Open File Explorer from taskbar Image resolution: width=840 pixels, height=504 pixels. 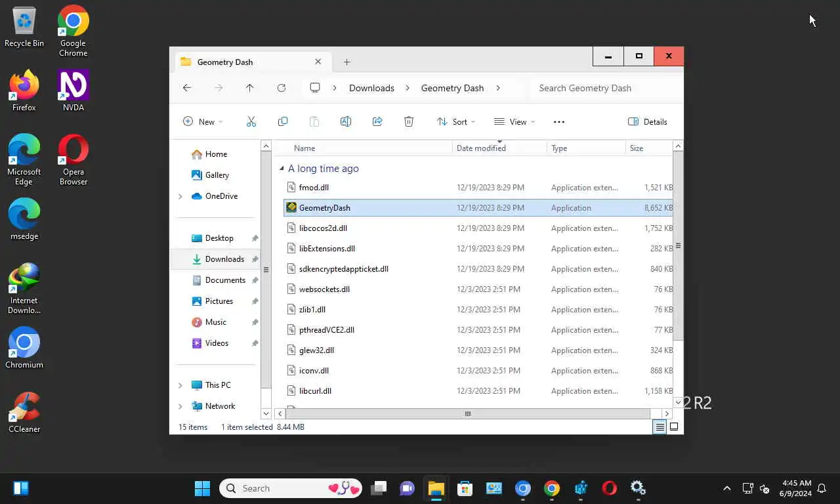pos(436,488)
